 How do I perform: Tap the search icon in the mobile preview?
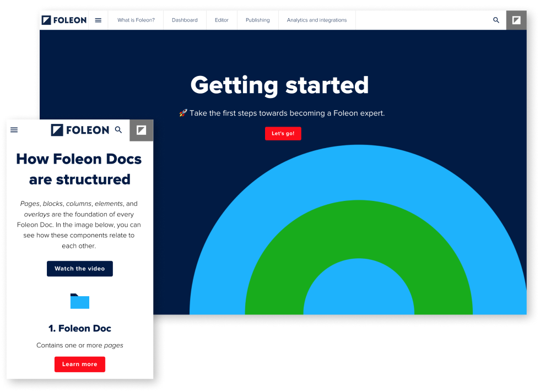pyautogui.click(x=118, y=130)
